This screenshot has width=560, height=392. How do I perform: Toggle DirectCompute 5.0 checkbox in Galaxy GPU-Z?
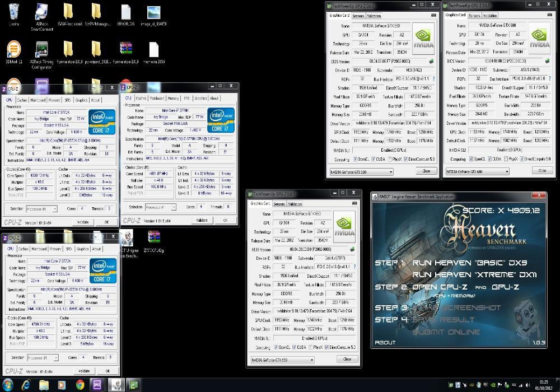(327, 347)
